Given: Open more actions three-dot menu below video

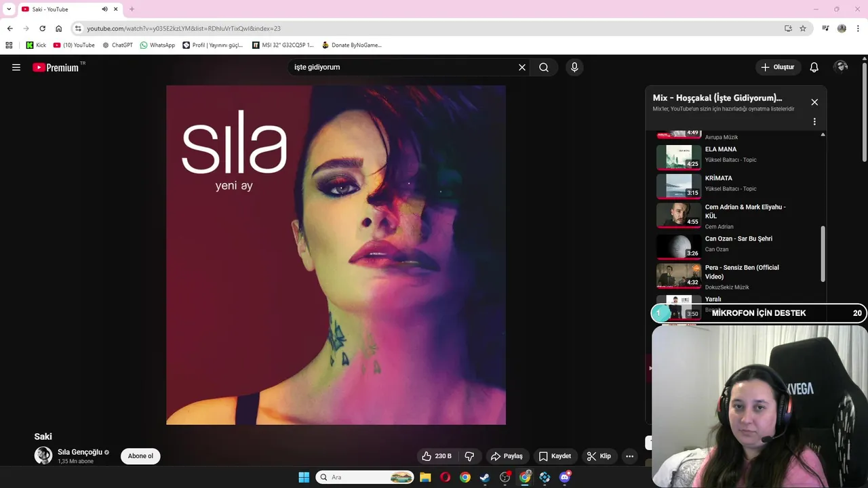Looking at the screenshot, I should coord(629,456).
